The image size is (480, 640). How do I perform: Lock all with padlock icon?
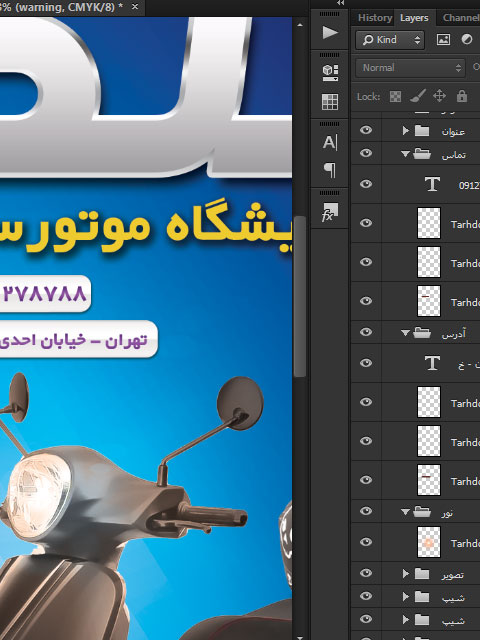tap(462, 96)
